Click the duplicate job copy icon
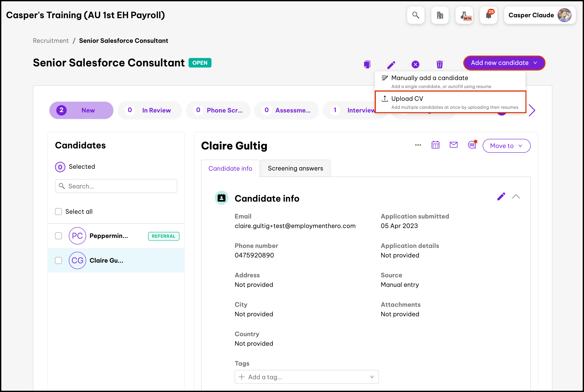Image resolution: width=584 pixels, height=392 pixels. click(x=367, y=64)
